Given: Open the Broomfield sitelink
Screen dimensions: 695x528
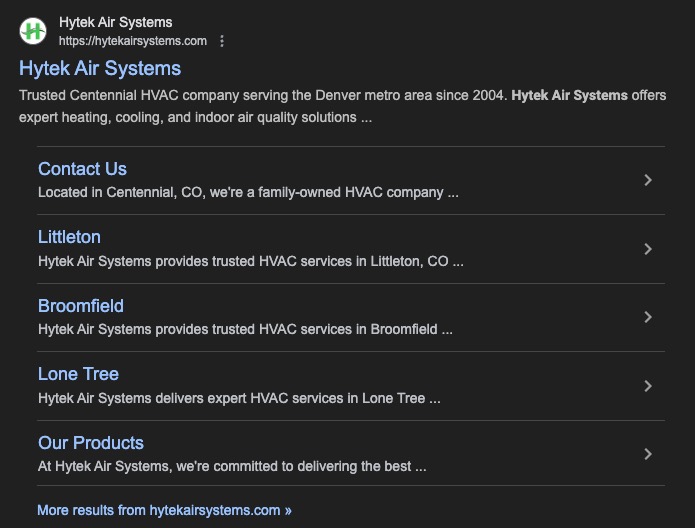Looking at the screenshot, I should (81, 306).
